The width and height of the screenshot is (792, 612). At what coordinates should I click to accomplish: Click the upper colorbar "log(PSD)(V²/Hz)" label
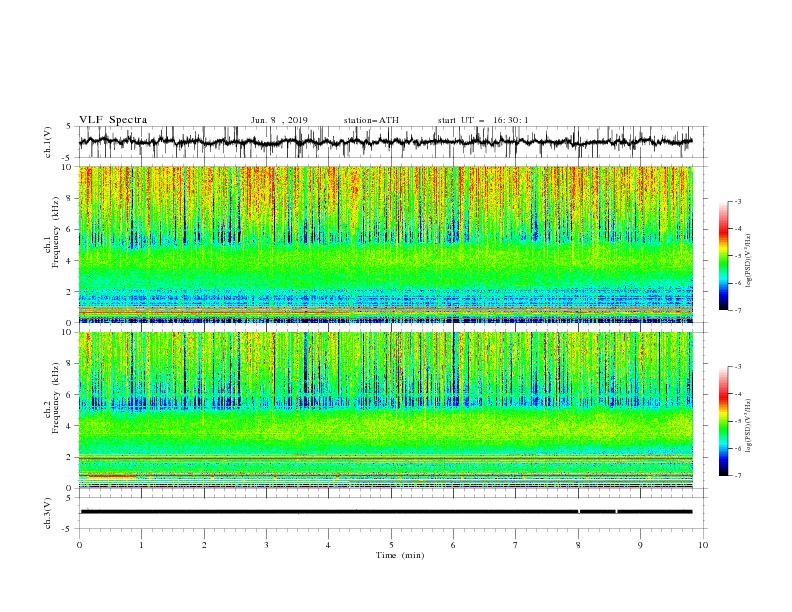click(x=748, y=260)
